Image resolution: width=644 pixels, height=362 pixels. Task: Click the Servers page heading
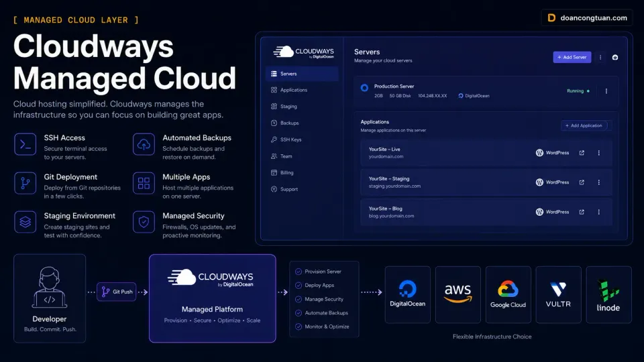[367, 52]
